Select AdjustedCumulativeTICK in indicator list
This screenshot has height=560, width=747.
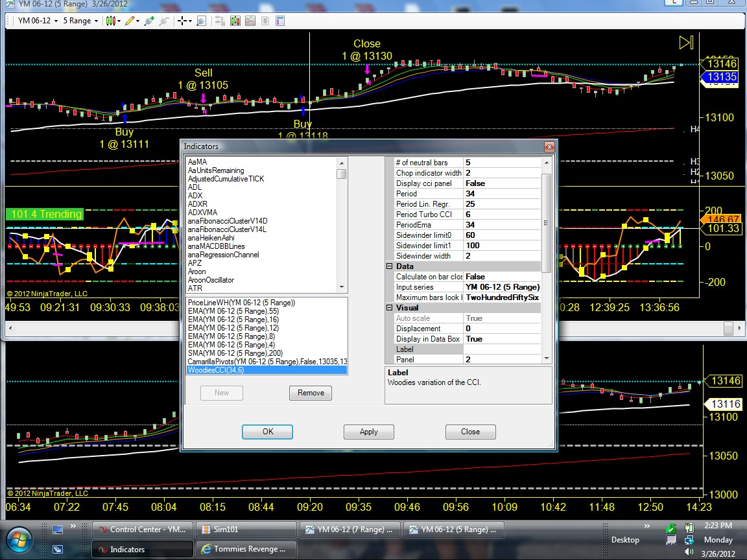[x=226, y=179]
